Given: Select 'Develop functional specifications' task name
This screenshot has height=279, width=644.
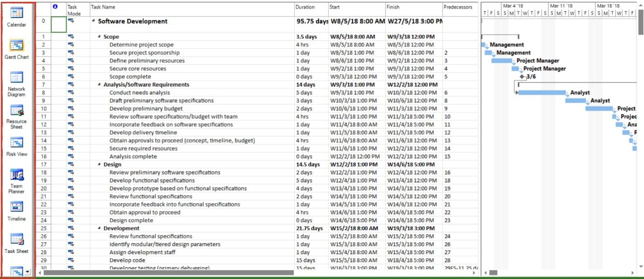Looking at the screenshot, I should (x=152, y=181).
